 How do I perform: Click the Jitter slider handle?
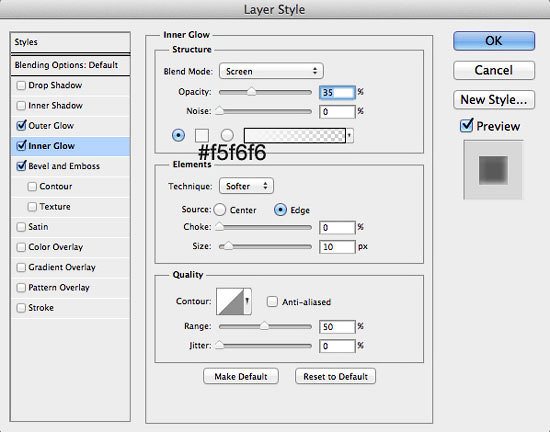[x=219, y=346]
